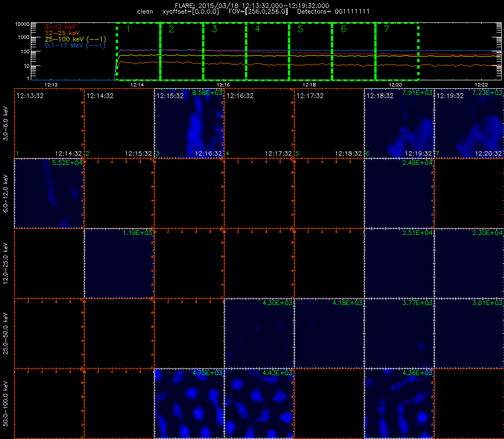The width and height of the screenshot is (504, 439).
Task: Open the 3-6 keV image with peak 7.23E+03
Action: tap(469, 123)
